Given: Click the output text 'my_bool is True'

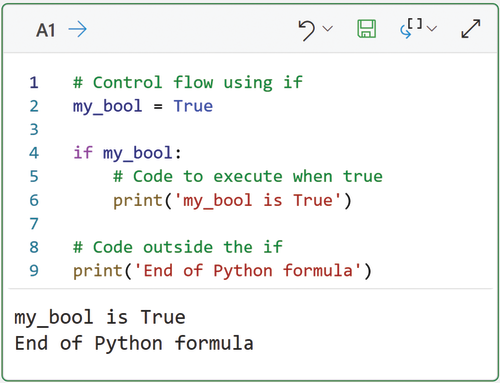Looking at the screenshot, I should [100, 317].
